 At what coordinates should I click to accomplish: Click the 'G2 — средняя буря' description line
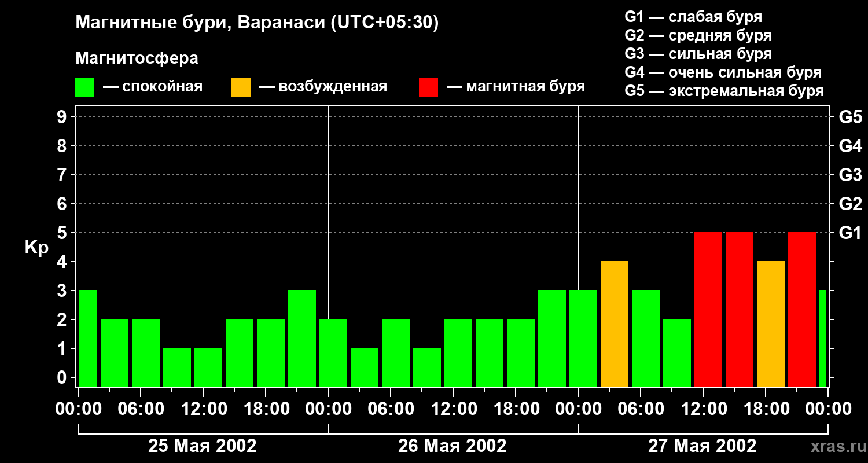[x=698, y=35]
